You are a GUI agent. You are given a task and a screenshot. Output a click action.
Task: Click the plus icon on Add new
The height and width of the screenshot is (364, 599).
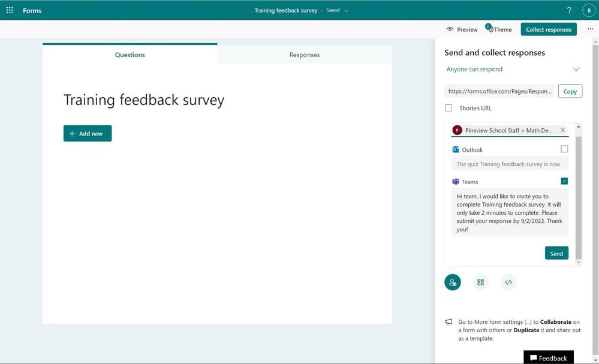point(72,134)
